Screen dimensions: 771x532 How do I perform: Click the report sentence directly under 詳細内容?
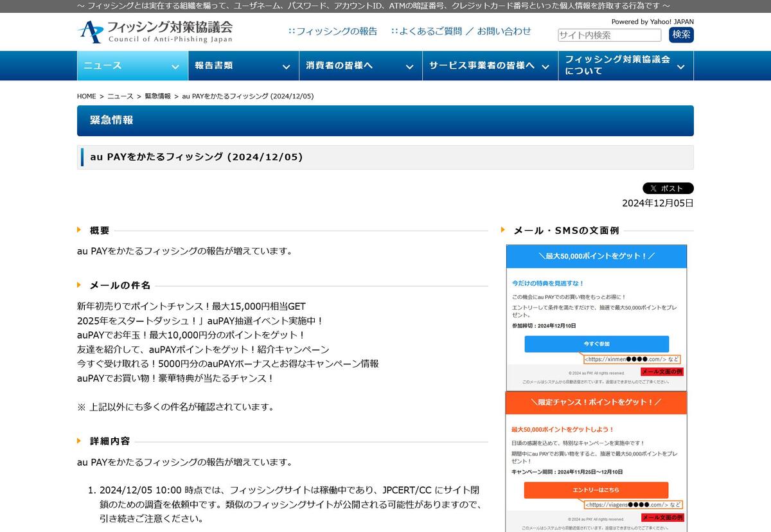(x=185, y=462)
